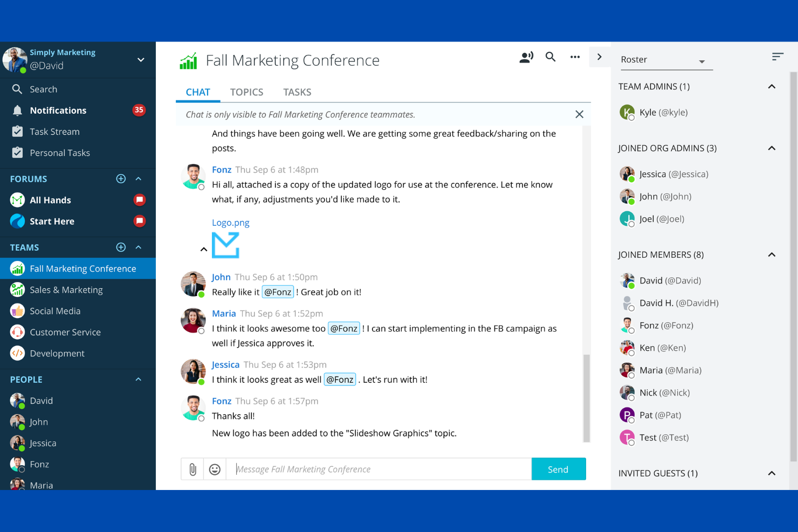The width and height of the screenshot is (798, 532).
Task: Click the Send button
Action: (x=559, y=469)
